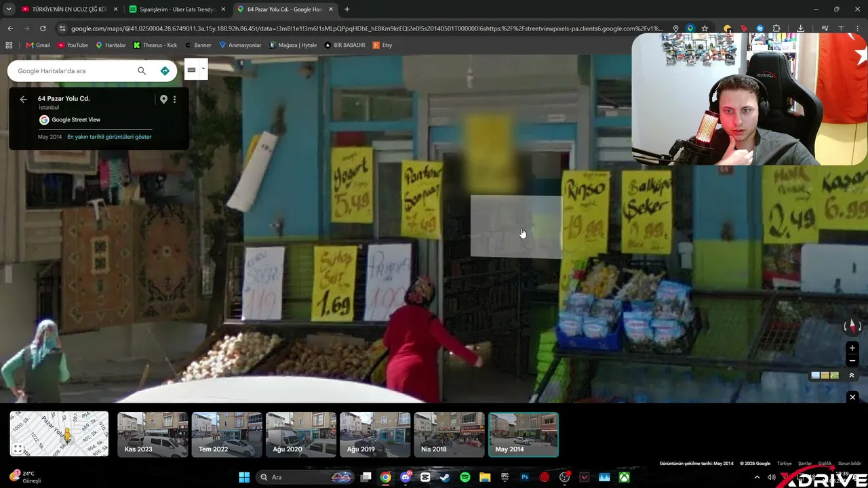
Task: Select the Tem 2022 imagery thumbnail
Action: pos(227,434)
